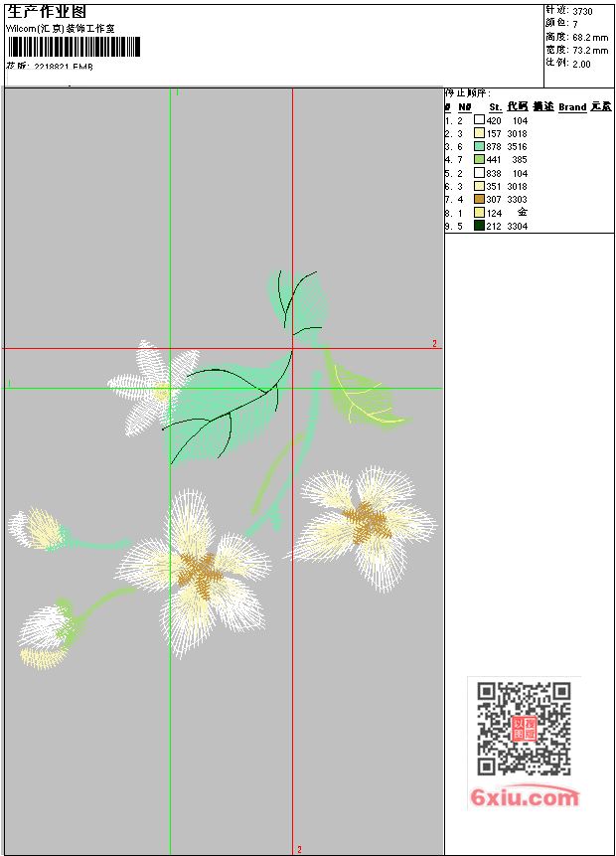Click the barcode under the Wilcom studio name
Screen dimensions: 616x856
(74, 47)
